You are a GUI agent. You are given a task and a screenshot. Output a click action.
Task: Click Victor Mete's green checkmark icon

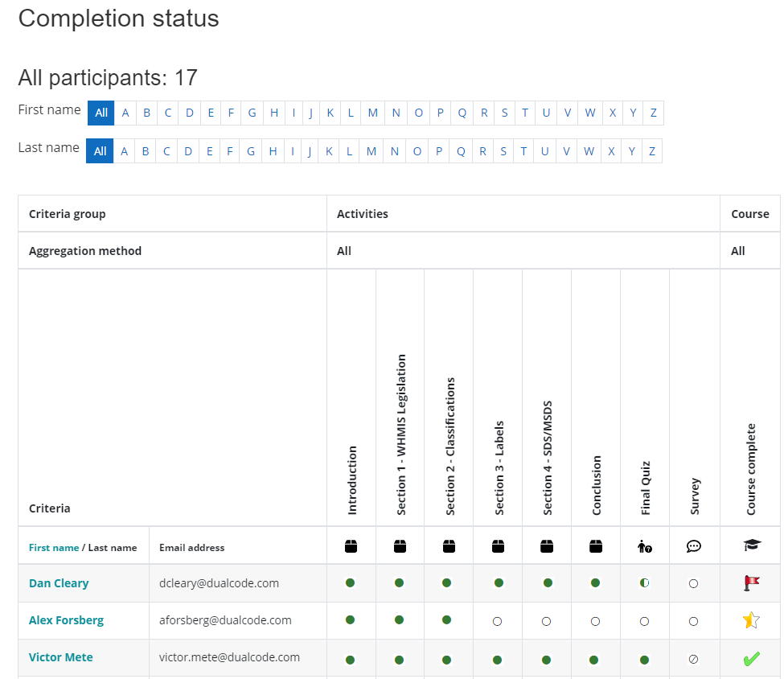click(751, 659)
